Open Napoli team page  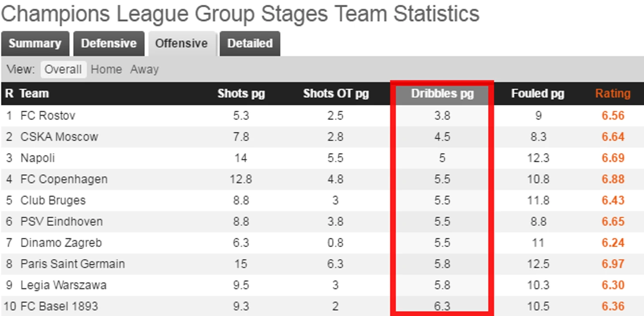click(x=37, y=158)
